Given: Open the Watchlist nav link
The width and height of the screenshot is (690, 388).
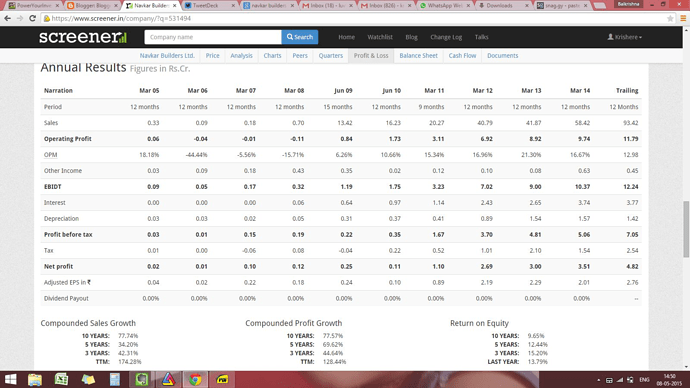Looking at the screenshot, I should tap(380, 37).
